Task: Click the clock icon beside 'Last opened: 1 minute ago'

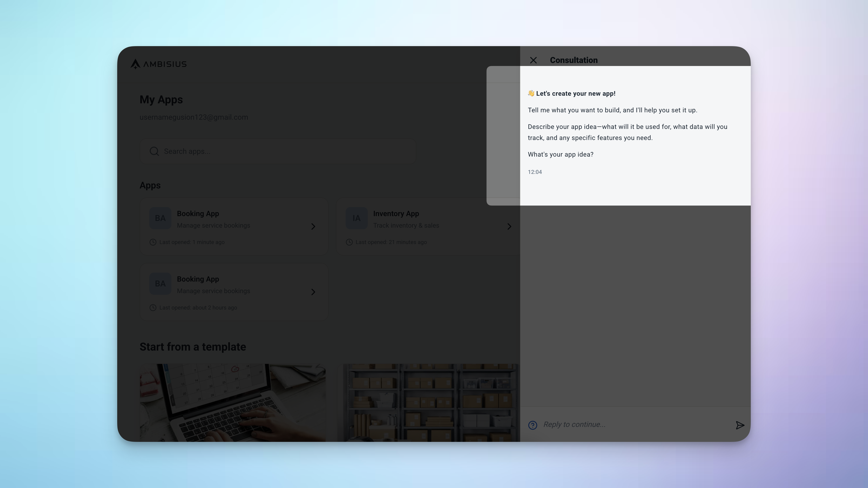Action: click(153, 242)
